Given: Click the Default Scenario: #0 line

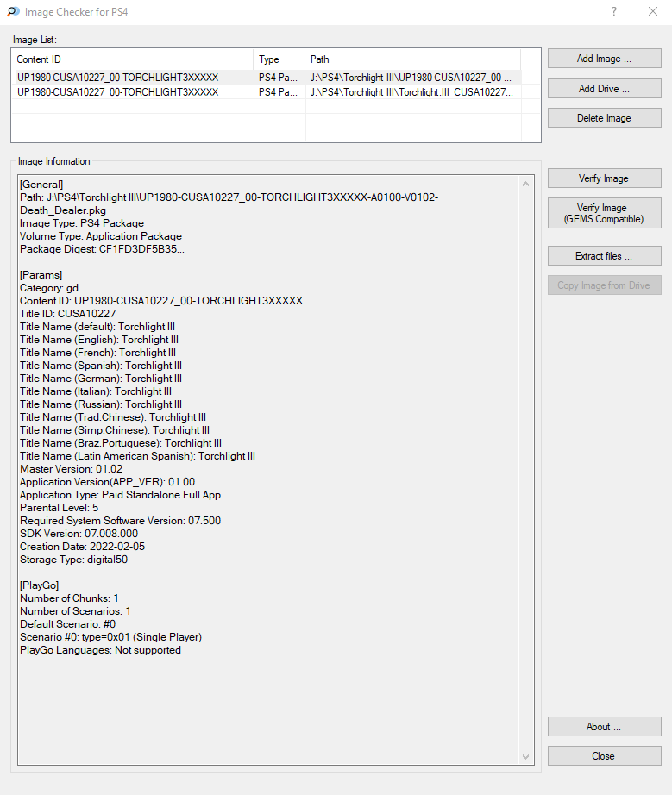Looking at the screenshot, I should click(67, 623).
